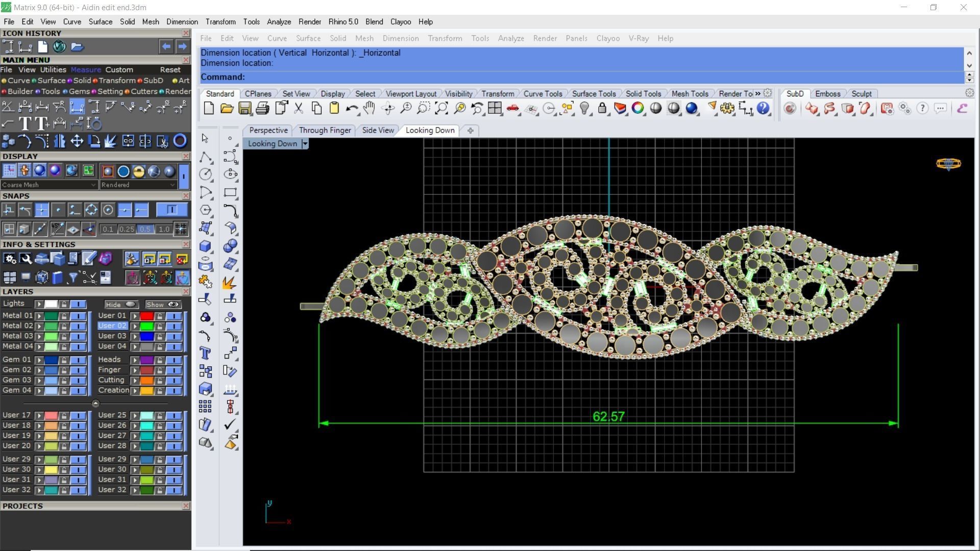The width and height of the screenshot is (980, 551).
Task: Toggle visibility of the Gem 01 layer
Action: coord(78,360)
